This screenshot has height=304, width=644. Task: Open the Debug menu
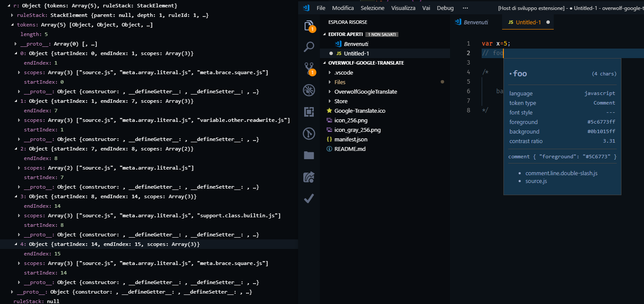point(445,8)
